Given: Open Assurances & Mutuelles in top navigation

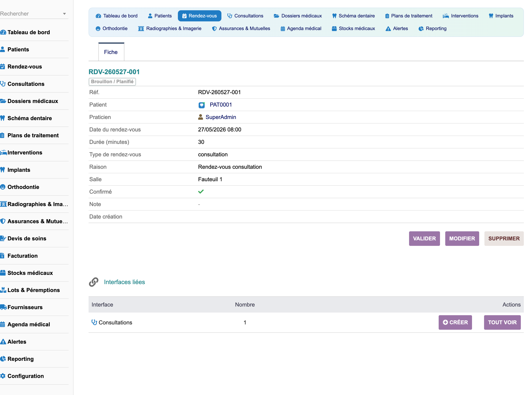Looking at the screenshot, I should pos(241,28).
